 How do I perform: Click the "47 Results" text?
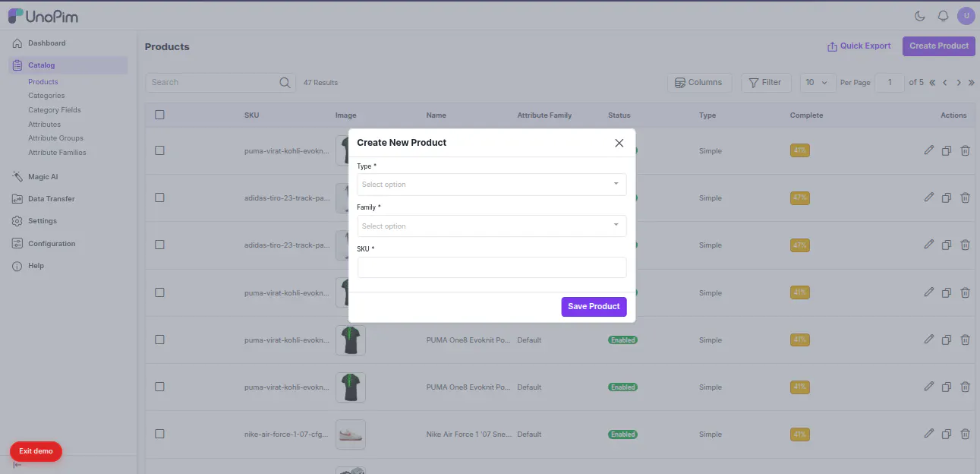point(320,82)
